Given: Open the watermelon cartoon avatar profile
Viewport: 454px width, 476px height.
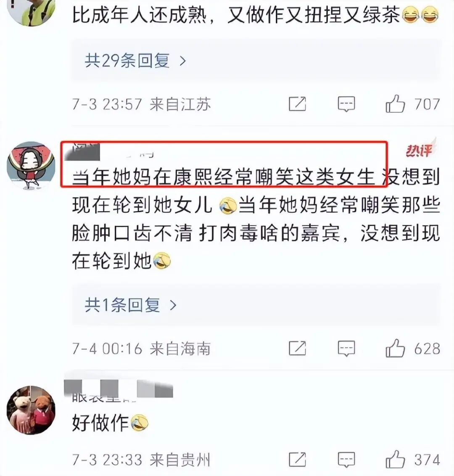Looking at the screenshot, I should 31,165.
